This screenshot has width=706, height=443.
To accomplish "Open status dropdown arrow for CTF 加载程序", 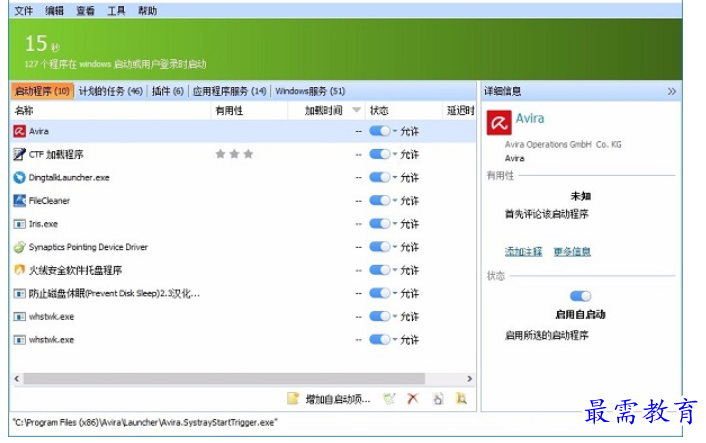I will click(395, 154).
